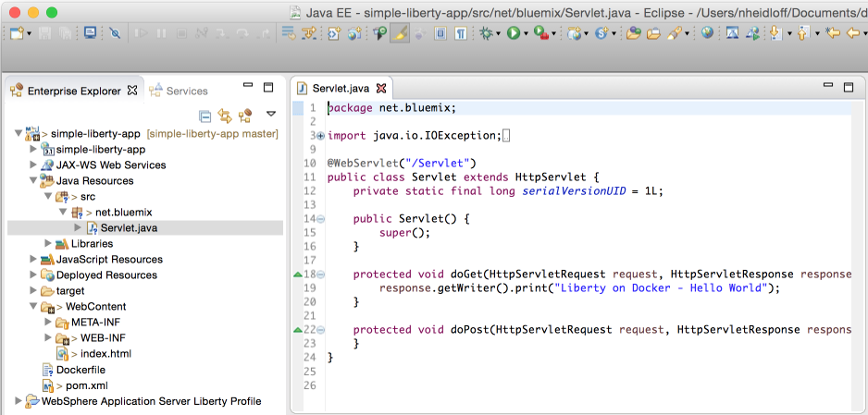Expand folded imports on line 3
Screen dimensions: 868x415
pyautogui.click(x=320, y=135)
